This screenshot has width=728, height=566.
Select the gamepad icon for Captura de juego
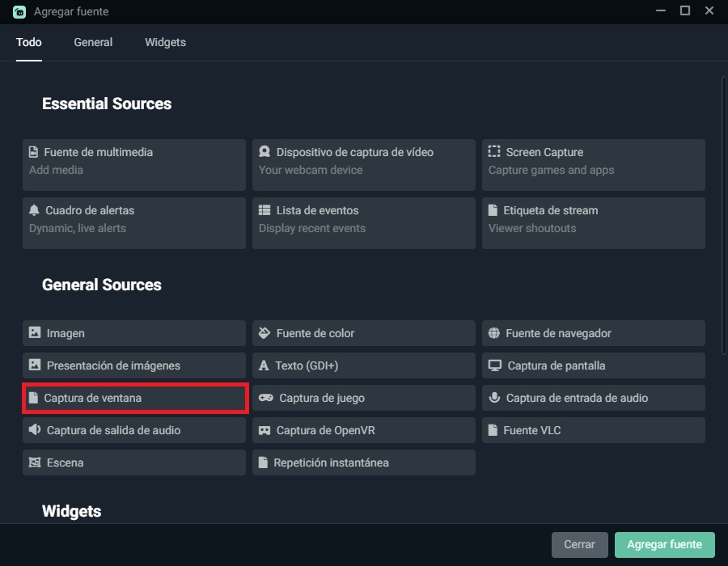pos(265,398)
